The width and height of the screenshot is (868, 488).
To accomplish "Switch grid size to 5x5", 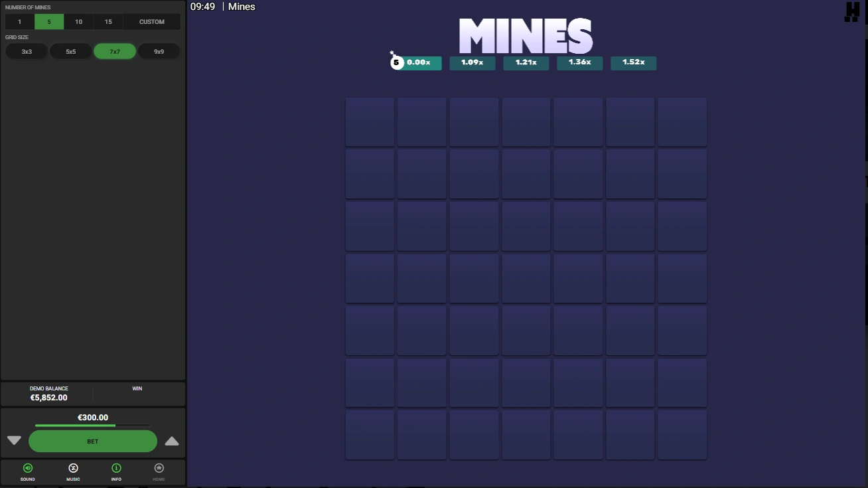I will (x=71, y=52).
